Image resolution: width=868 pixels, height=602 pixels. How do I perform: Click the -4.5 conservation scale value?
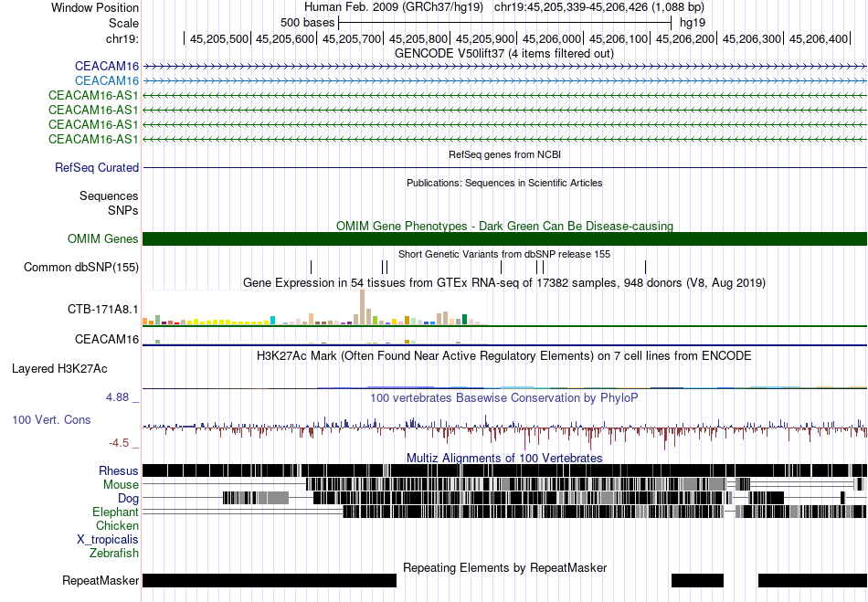point(119,443)
